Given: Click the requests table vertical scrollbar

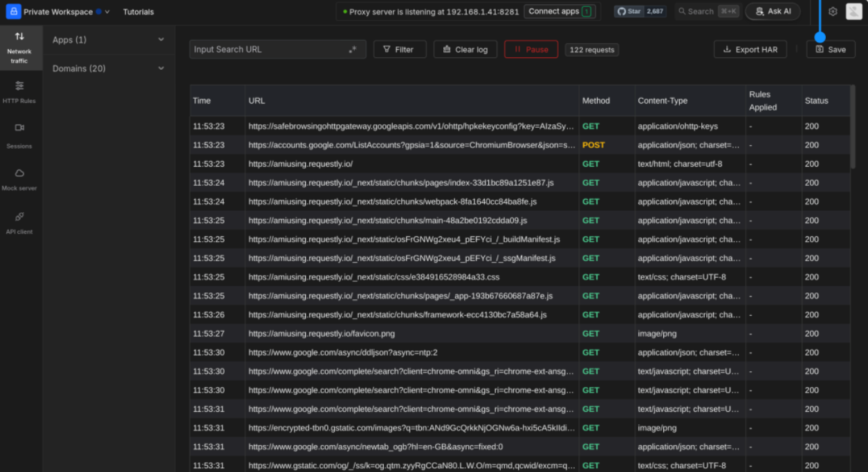Looking at the screenshot, I should tap(852, 128).
